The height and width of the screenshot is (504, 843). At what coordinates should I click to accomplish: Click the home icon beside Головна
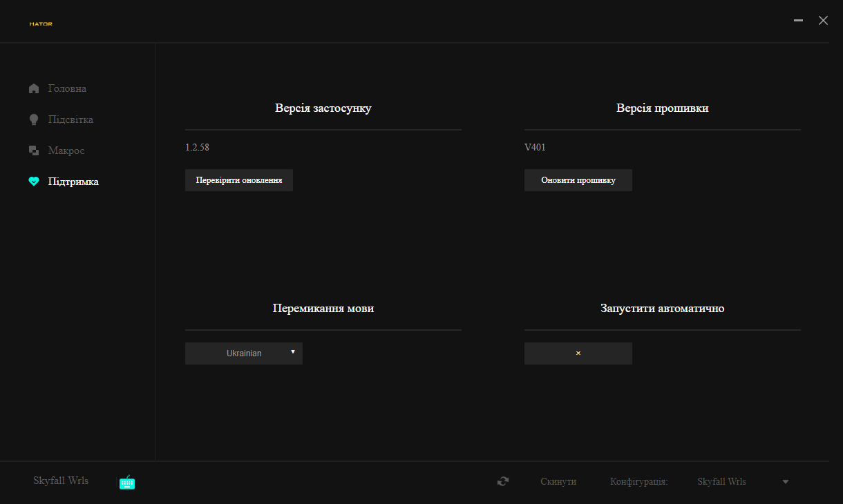(34, 88)
